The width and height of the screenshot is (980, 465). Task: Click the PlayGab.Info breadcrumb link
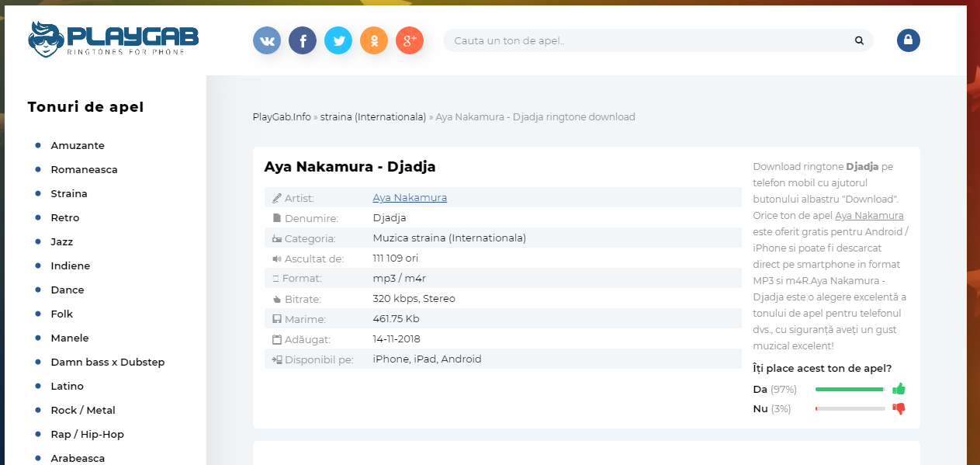point(282,117)
